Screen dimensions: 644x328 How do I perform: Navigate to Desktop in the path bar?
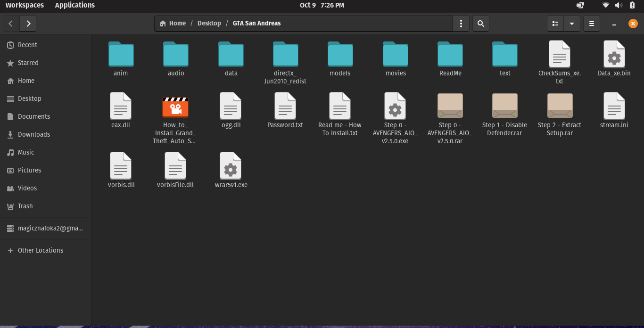coord(209,23)
